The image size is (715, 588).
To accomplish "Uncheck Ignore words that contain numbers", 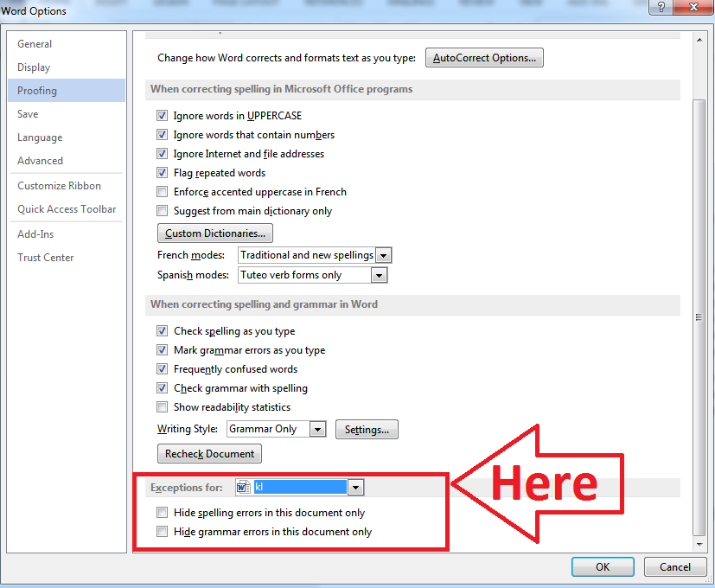I will (x=162, y=134).
